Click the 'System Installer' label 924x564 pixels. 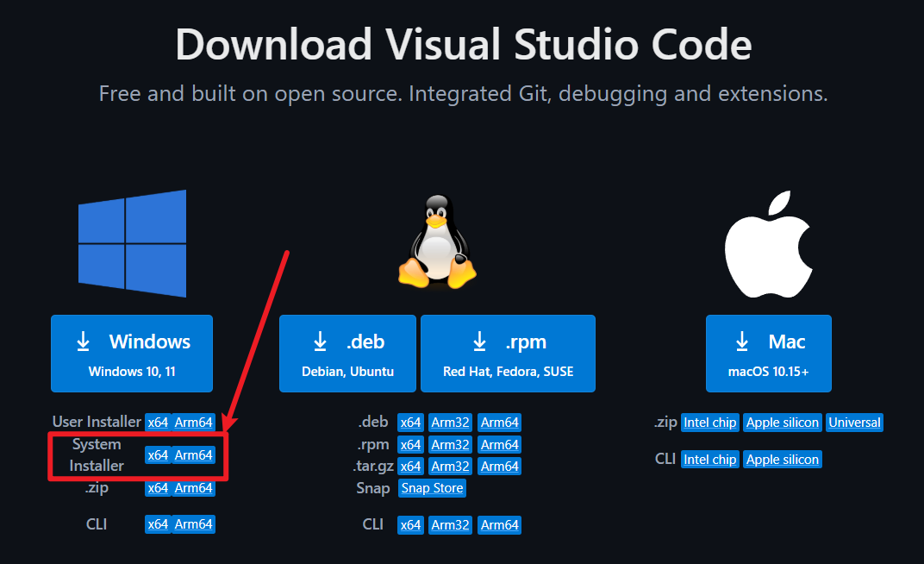tap(97, 455)
